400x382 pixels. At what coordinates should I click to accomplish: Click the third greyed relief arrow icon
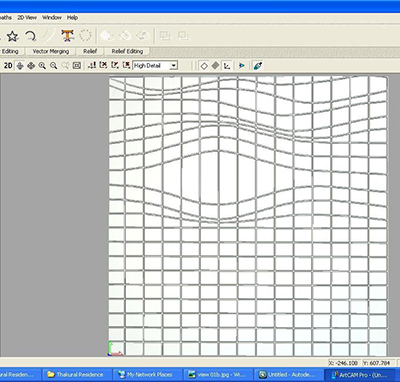[143, 35]
